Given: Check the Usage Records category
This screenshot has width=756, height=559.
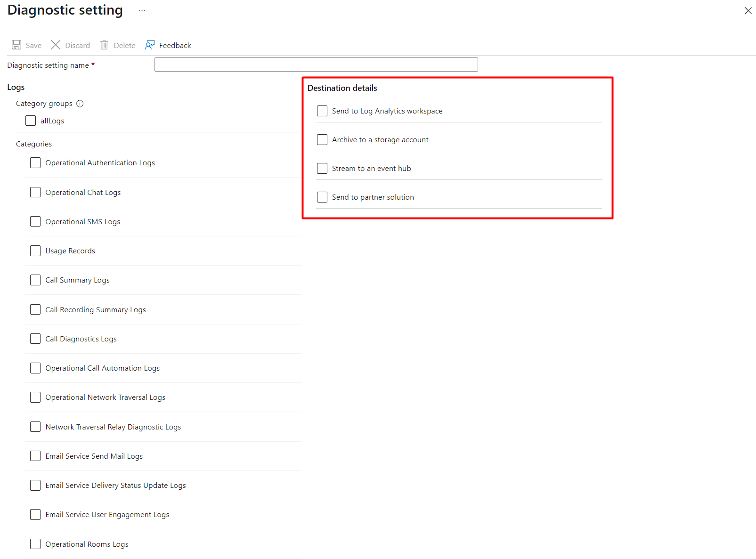Looking at the screenshot, I should (35, 251).
